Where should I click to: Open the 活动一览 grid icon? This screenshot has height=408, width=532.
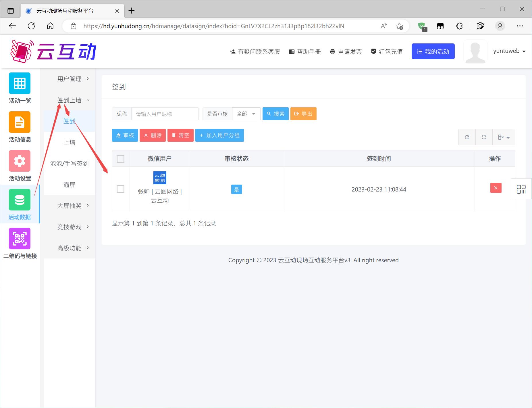(20, 83)
